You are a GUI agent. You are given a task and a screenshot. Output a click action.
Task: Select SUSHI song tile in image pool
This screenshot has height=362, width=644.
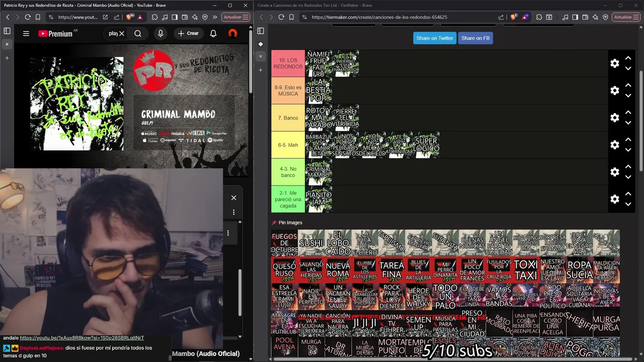[311, 243]
